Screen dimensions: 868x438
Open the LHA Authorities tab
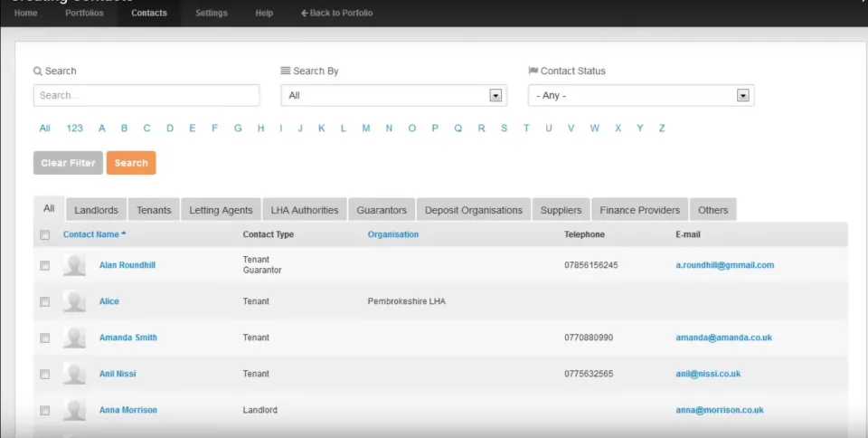pyautogui.click(x=305, y=210)
